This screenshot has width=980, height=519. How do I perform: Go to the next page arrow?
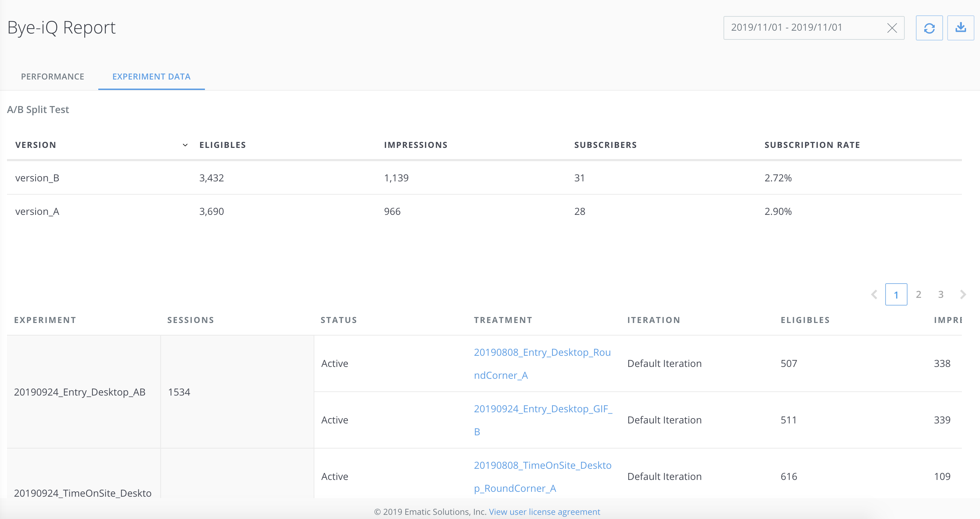[963, 294]
